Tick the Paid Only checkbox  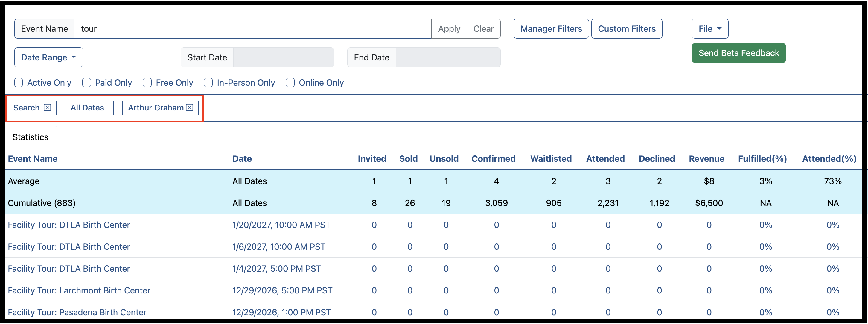point(87,83)
